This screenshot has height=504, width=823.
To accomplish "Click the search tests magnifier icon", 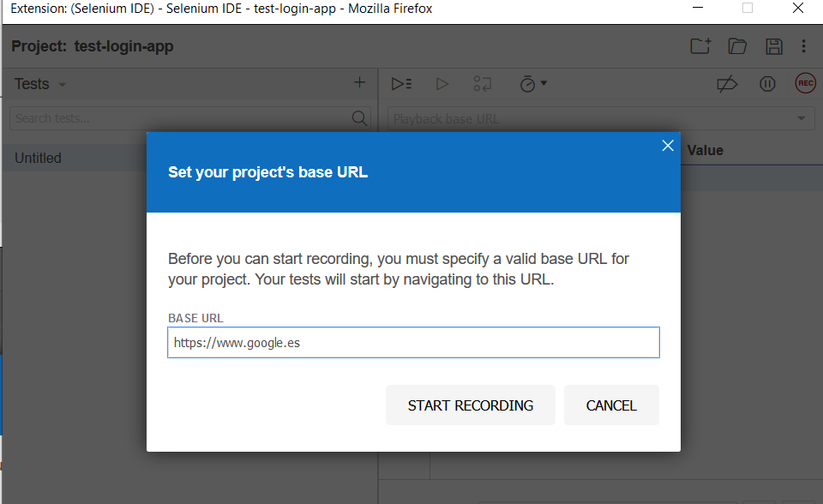I will coord(359,118).
